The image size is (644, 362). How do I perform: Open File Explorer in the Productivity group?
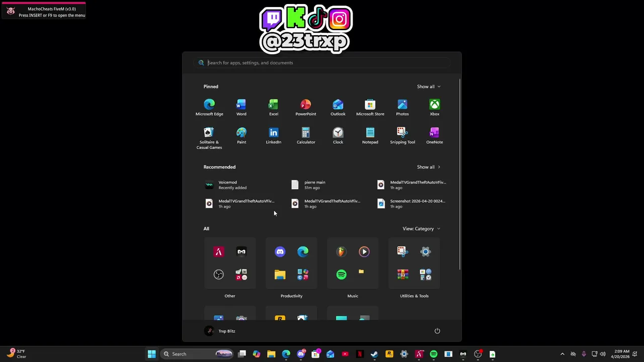280,275
